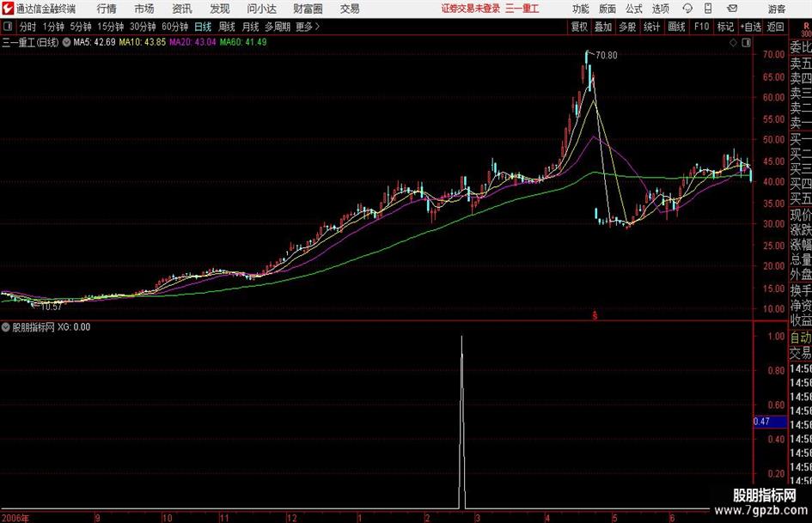Switch to 月线 monthly period tab
This screenshot has width=812, height=523.
tap(250, 27)
